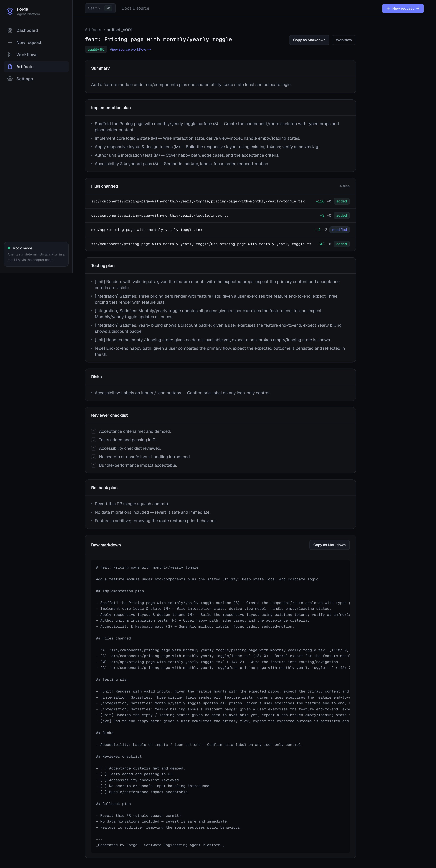Follow the View source workflow link
This screenshot has width=436, height=868.
click(x=130, y=50)
